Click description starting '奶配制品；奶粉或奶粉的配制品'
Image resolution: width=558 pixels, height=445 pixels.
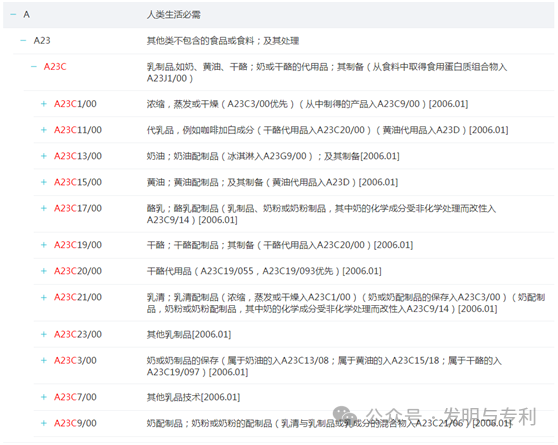329,423
